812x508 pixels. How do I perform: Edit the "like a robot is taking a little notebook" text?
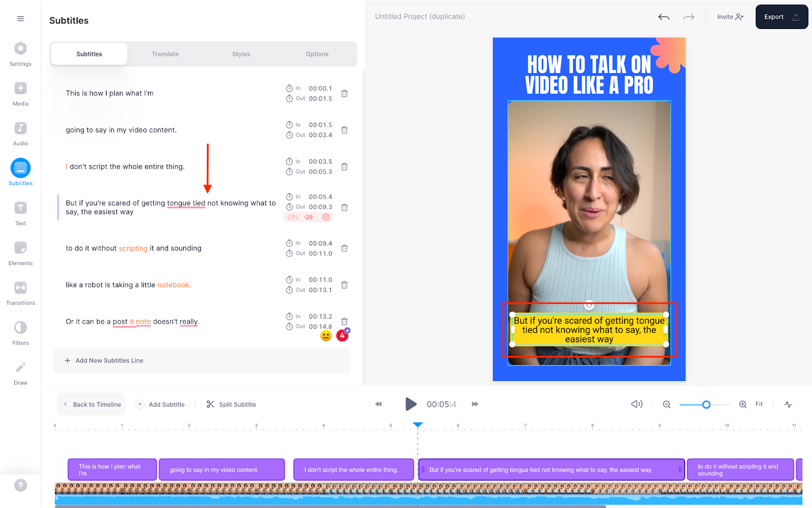click(128, 285)
